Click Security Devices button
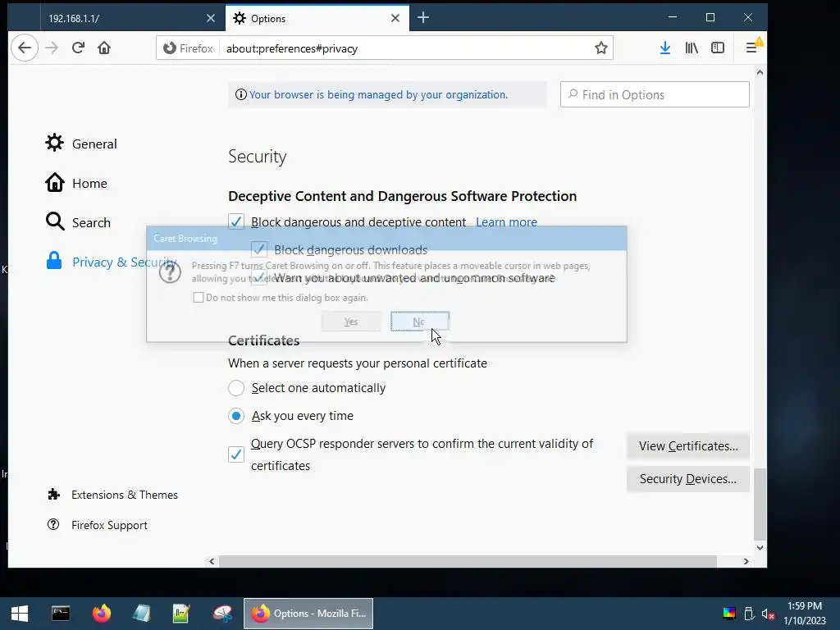Screen dimensions: 840x630 coord(688,478)
